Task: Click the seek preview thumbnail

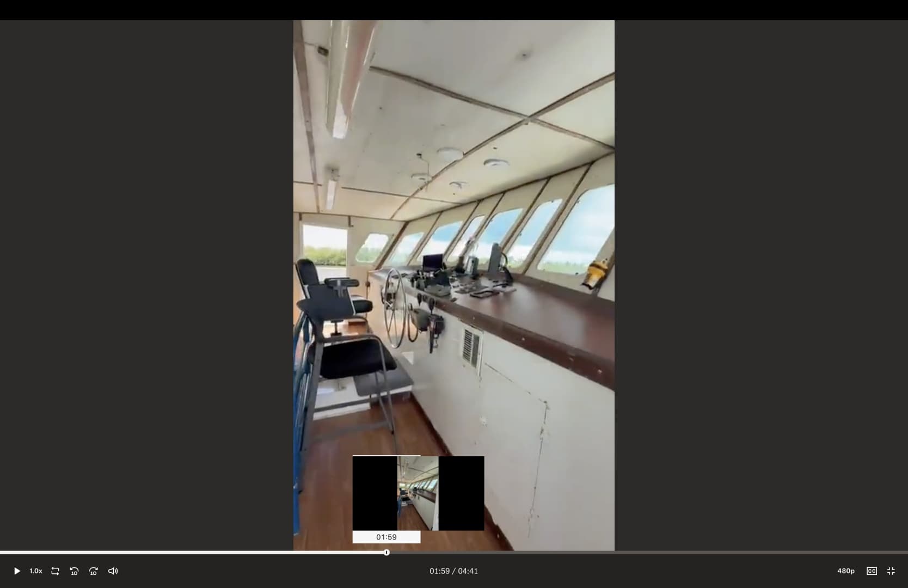Action: [418, 493]
